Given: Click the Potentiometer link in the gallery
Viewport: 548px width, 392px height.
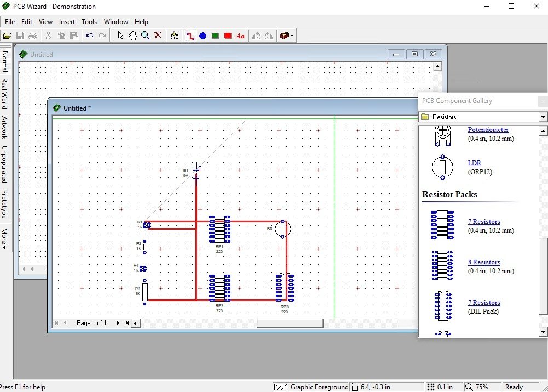Looking at the screenshot, I should (488, 130).
